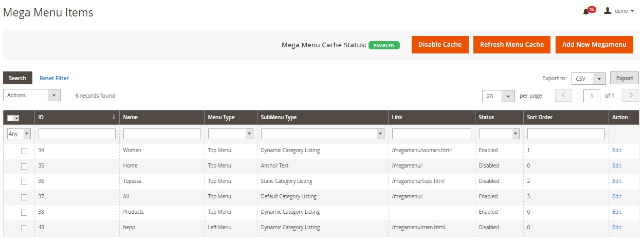
Task: Select the checkbox for Topssss row
Action: (24, 182)
